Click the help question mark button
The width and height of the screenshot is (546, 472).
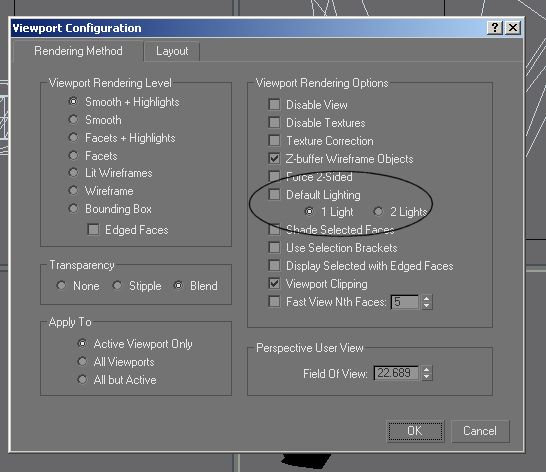coord(494,28)
